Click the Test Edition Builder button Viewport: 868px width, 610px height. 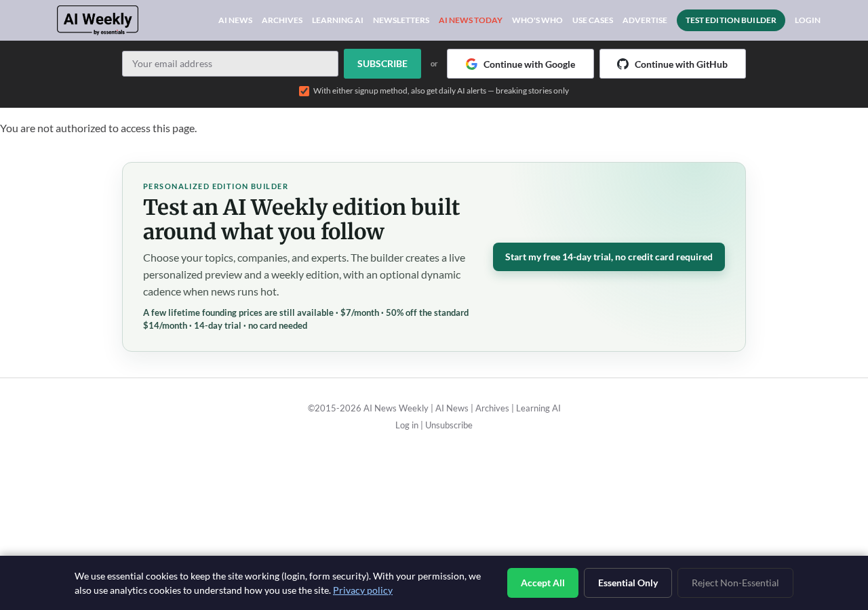click(x=731, y=20)
